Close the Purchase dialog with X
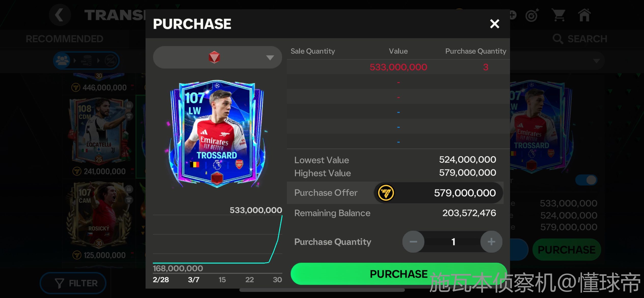Viewport: 644px width, 298px height. (494, 24)
